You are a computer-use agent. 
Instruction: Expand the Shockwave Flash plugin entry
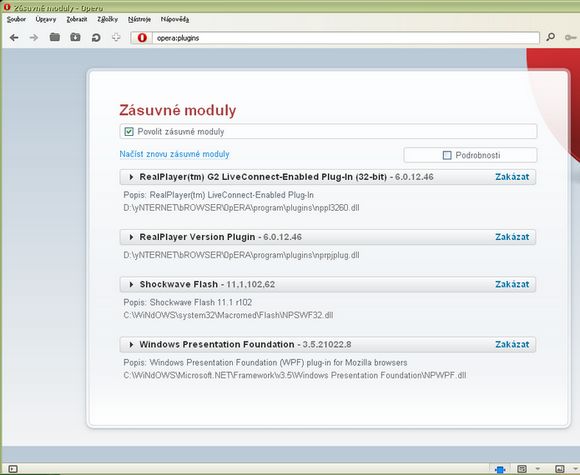(131, 284)
